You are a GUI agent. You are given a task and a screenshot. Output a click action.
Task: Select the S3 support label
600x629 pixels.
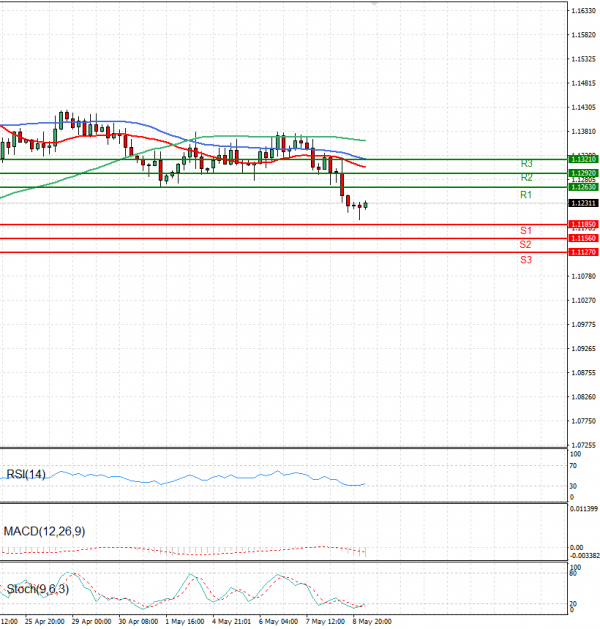525,259
